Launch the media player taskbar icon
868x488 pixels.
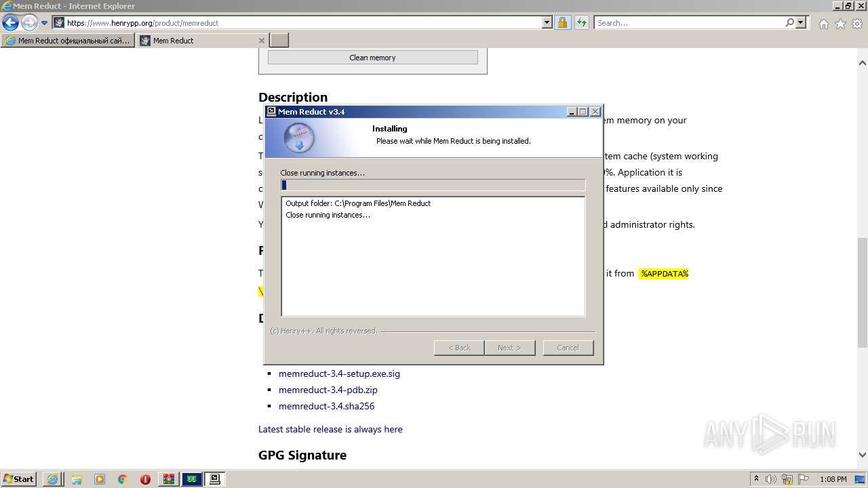coord(100,479)
